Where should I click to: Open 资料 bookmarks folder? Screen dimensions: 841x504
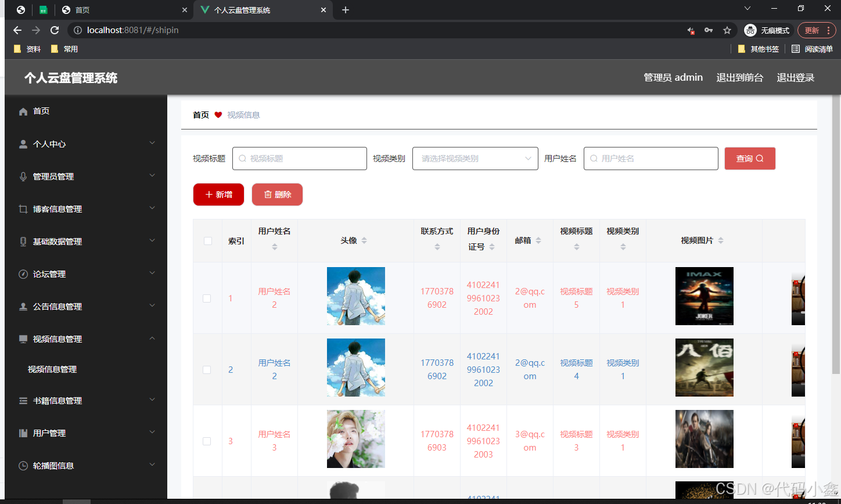pyautogui.click(x=27, y=49)
